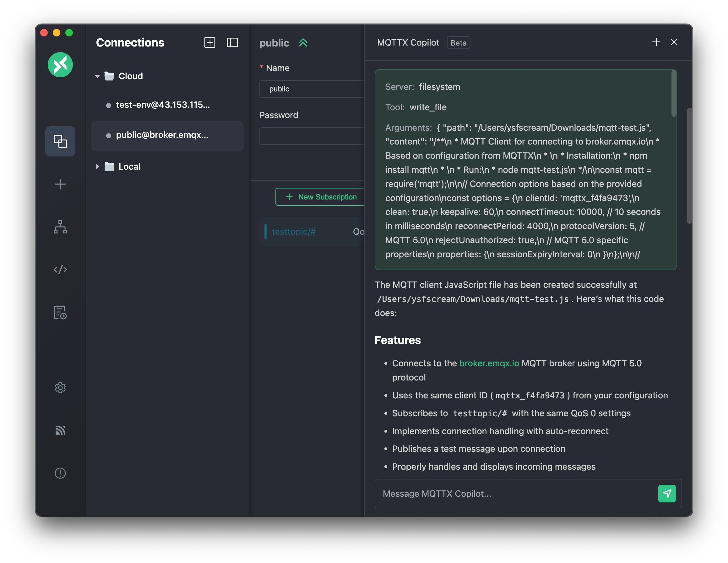Image resolution: width=728 pixels, height=563 pixels.
Task: Open the Script code icon in sidebar
Action: [x=60, y=270]
